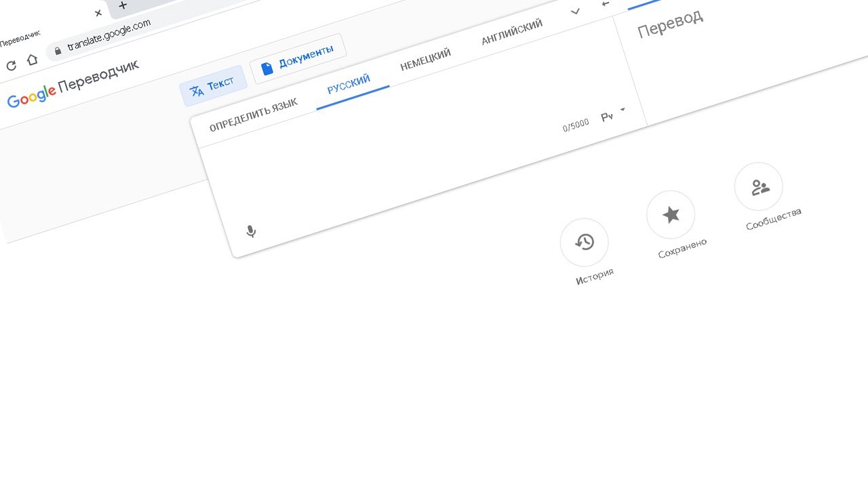The image size is (868, 488).
Task: Start voice input with the microphone icon
Action: coord(251,231)
